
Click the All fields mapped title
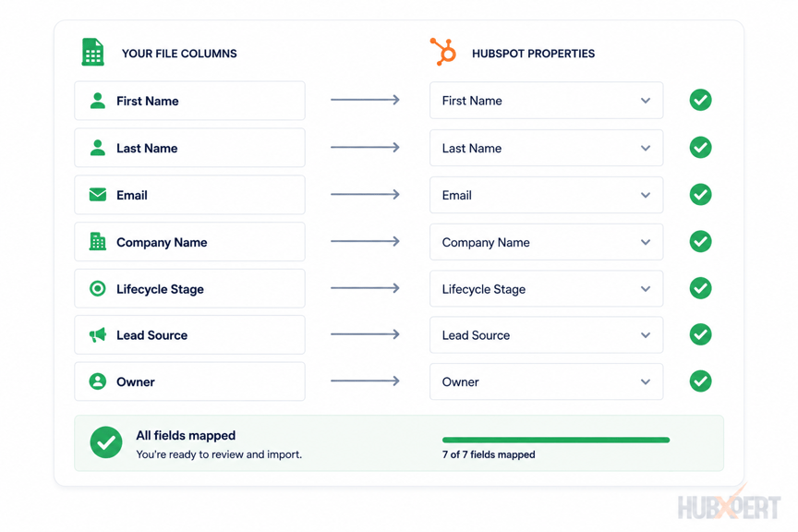click(186, 435)
